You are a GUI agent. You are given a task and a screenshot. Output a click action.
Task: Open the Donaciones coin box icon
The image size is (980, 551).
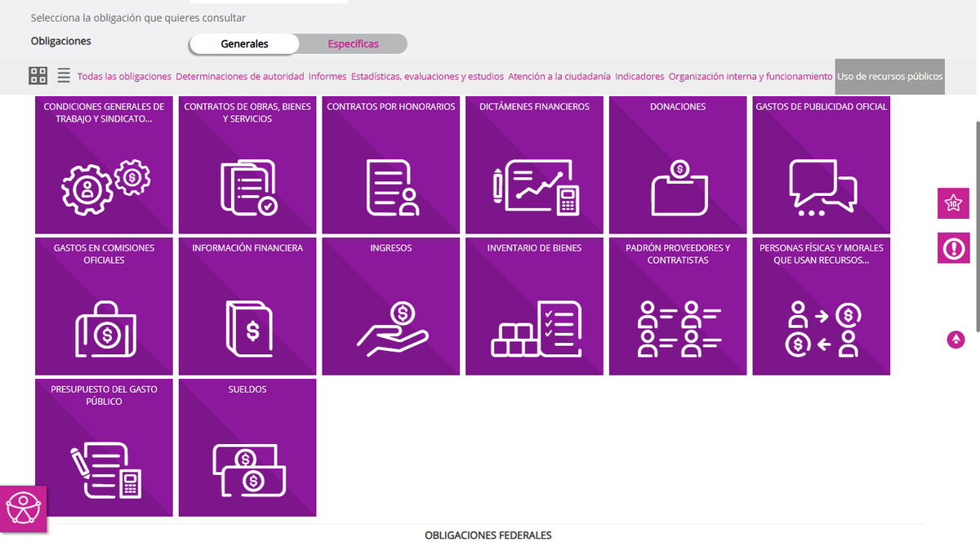coord(679,188)
